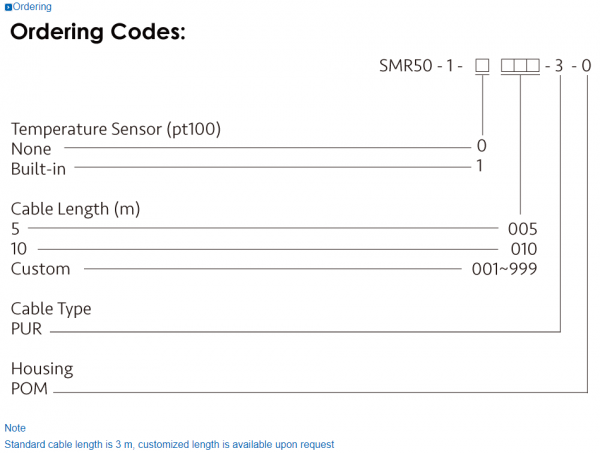Click the standard cable length note text
The width and height of the screenshot is (600, 453).
(169, 444)
